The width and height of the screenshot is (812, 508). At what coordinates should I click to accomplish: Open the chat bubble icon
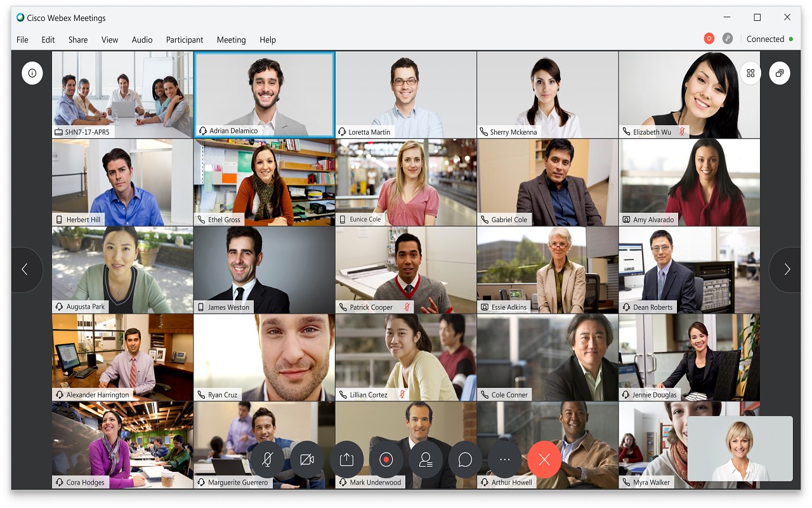pos(465,460)
